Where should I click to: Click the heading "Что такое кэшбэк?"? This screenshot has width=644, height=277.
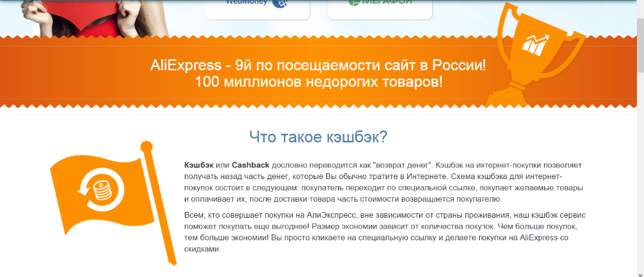[x=318, y=137]
